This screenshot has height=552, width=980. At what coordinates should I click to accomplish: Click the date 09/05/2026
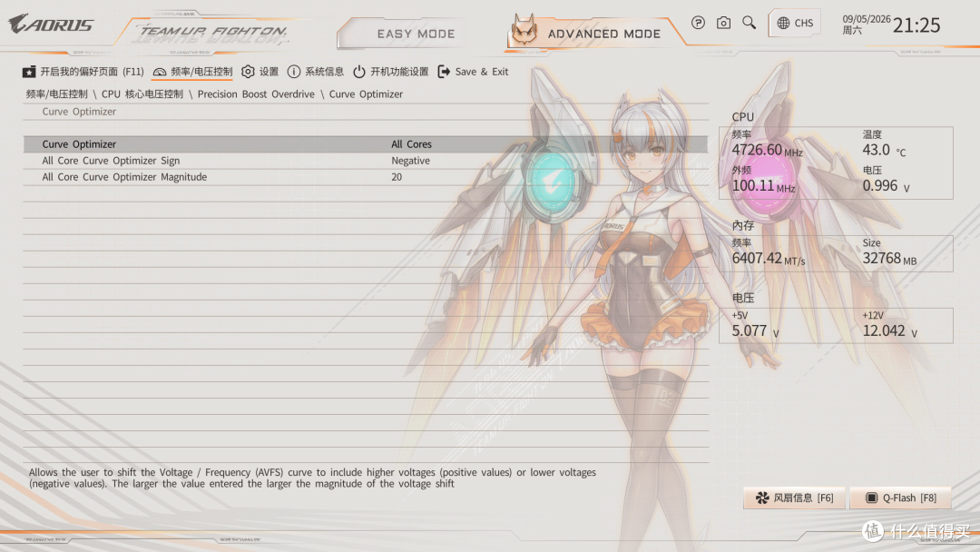(867, 19)
